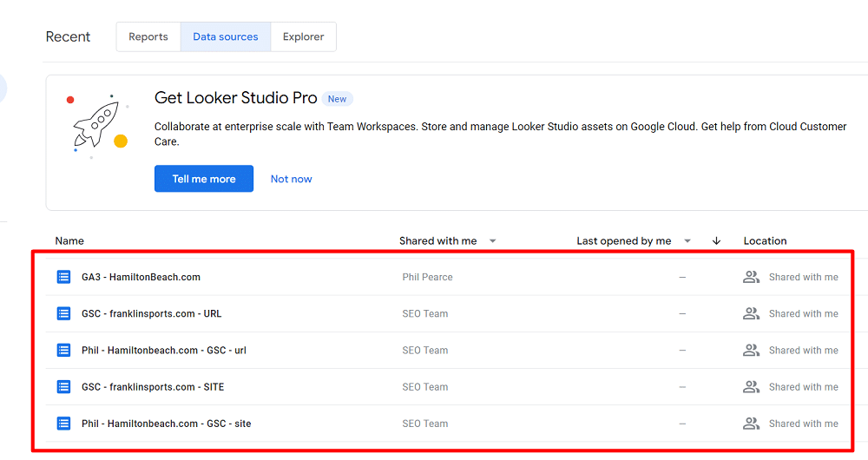868x460 pixels.
Task: Open GA3 - HamiltonBeach.com data source
Action: pyautogui.click(x=141, y=277)
